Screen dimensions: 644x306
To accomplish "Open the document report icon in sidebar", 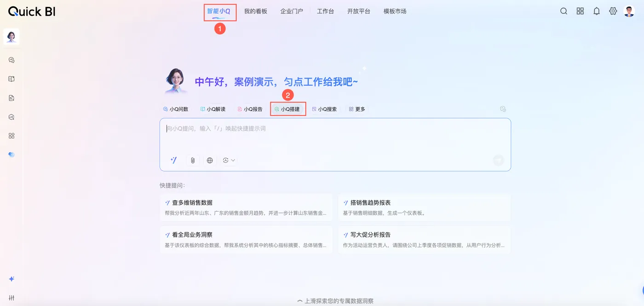I will 11,98.
